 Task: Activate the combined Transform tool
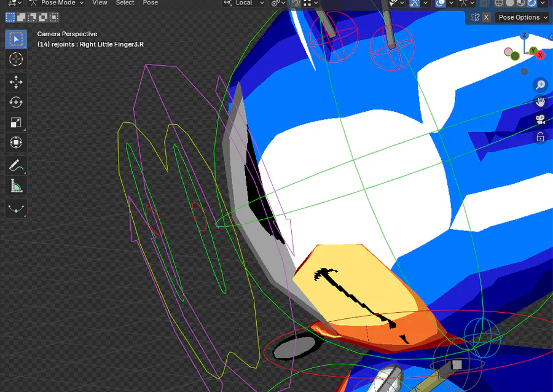[x=16, y=143]
